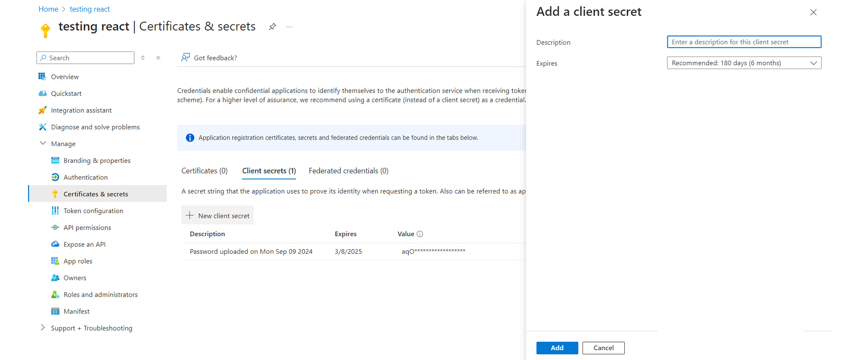Open the Federated credentials (0) tab
This screenshot has width=868, height=360.
click(349, 171)
